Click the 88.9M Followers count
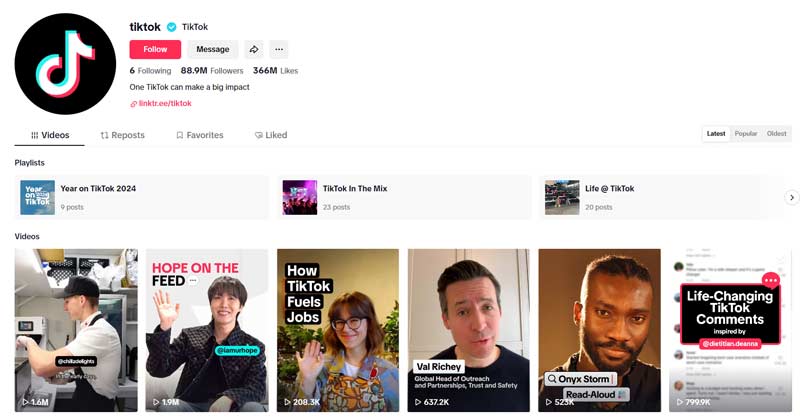Viewport: 800px width, 420px height. click(212, 70)
